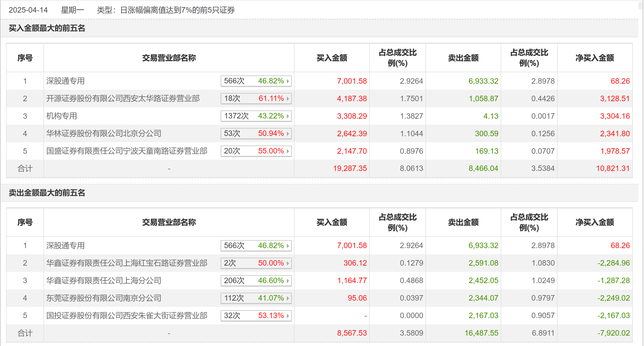The height and width of the screenshot is (346, 644).
Task: Click arrow next to 206次 46.60%
Action: (x=288, y=281)
